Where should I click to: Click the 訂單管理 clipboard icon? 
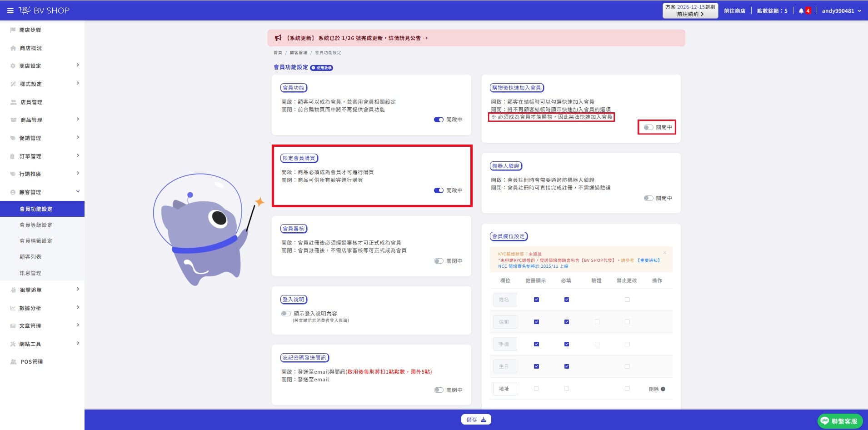(x=13, y=156)
